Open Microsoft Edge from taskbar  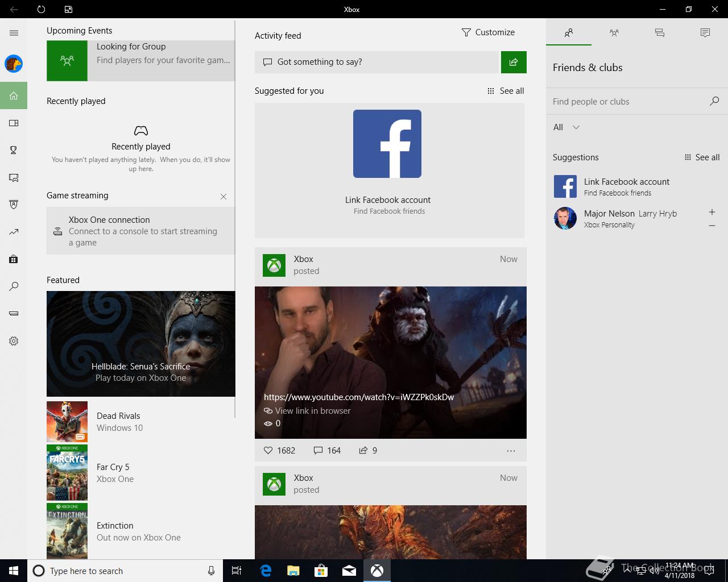click(x=266, y=571)
